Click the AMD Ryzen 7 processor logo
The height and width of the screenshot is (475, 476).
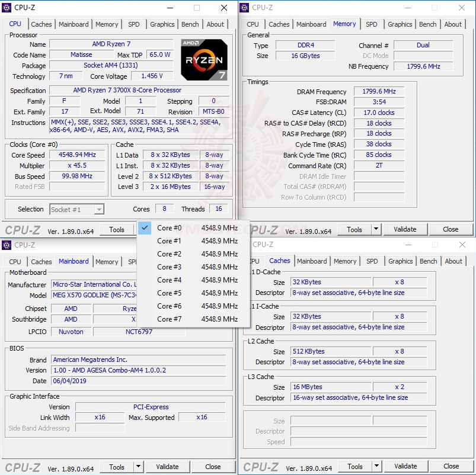pyautogui.click(x=204, y=60)
